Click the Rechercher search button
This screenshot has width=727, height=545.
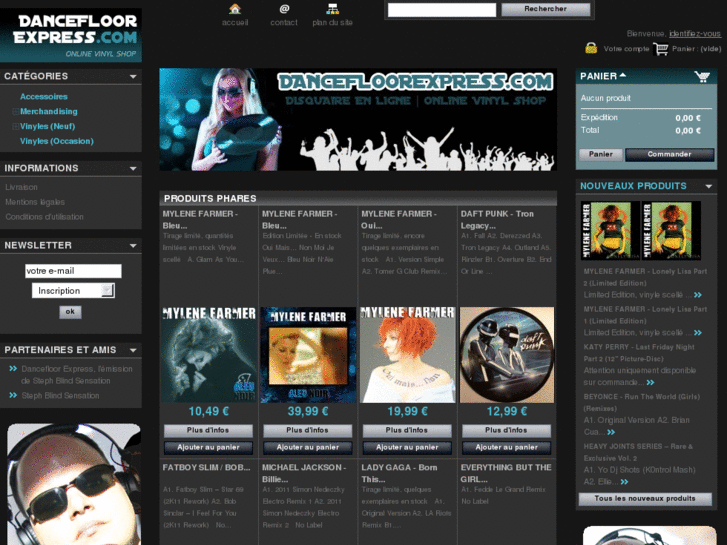point(546,9)
